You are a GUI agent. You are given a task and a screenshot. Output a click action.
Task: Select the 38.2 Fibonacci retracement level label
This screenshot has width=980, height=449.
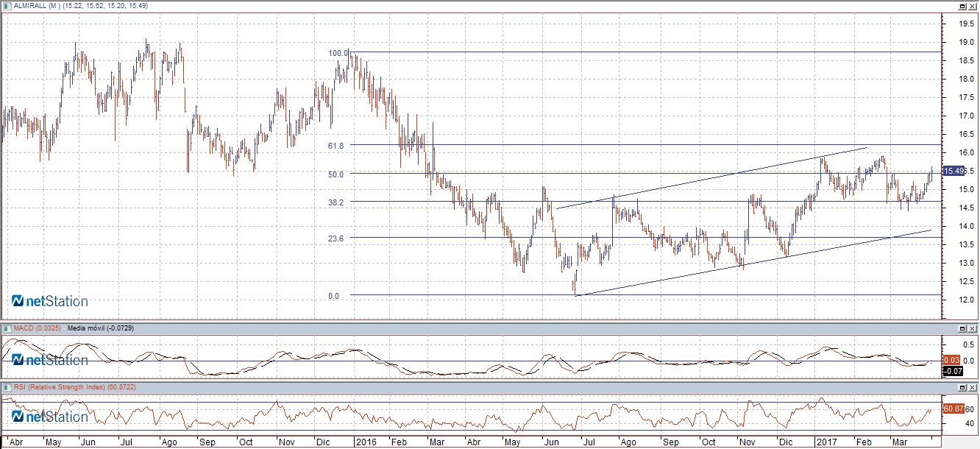pos(336,202)
